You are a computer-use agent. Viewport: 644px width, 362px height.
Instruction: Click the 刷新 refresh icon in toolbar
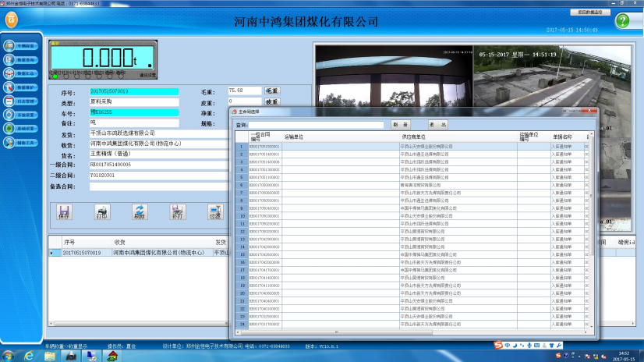click(140, 211)
